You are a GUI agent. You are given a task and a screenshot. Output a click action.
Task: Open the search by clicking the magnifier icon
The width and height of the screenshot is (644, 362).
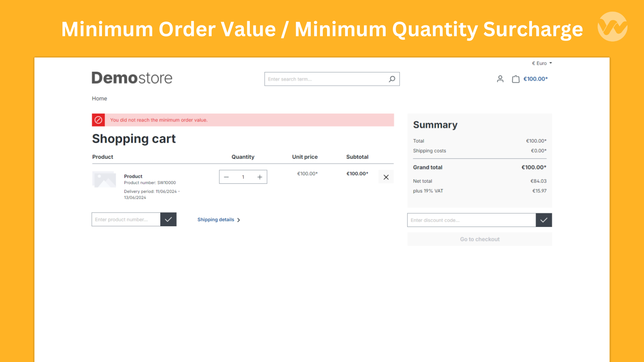click(392, 79)
